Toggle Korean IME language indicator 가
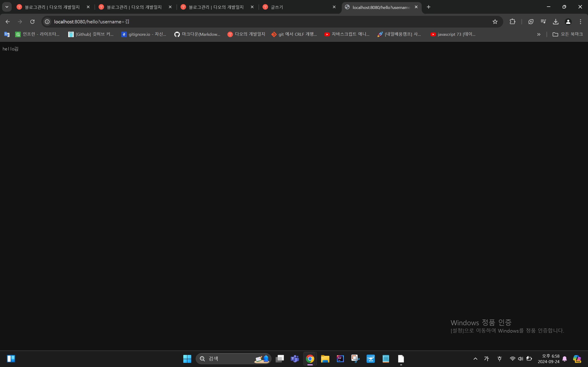The width and height of the screenshot is (588, 367). pos(486,359)
